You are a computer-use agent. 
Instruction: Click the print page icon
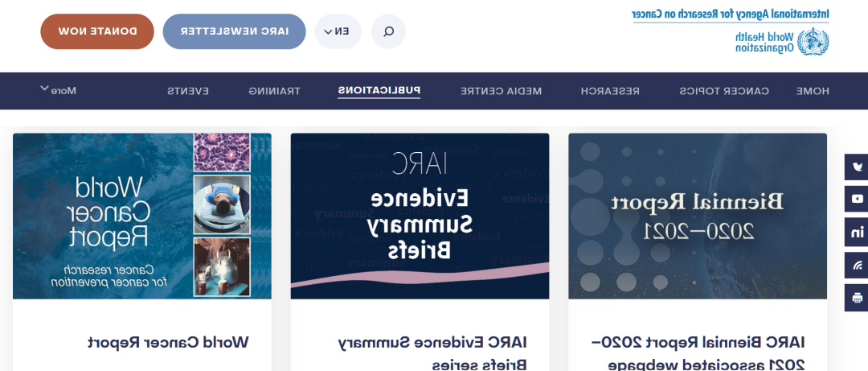(857, 298)
